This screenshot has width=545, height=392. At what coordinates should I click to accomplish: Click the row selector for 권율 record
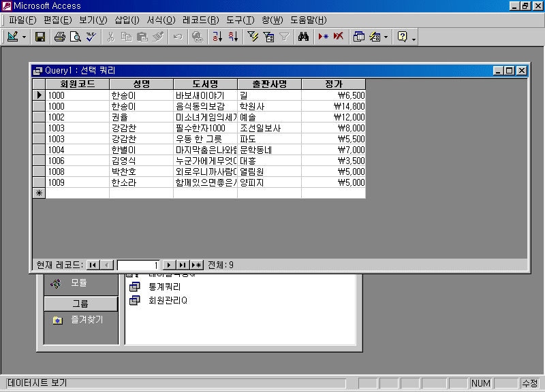click(x=39, y=117)
